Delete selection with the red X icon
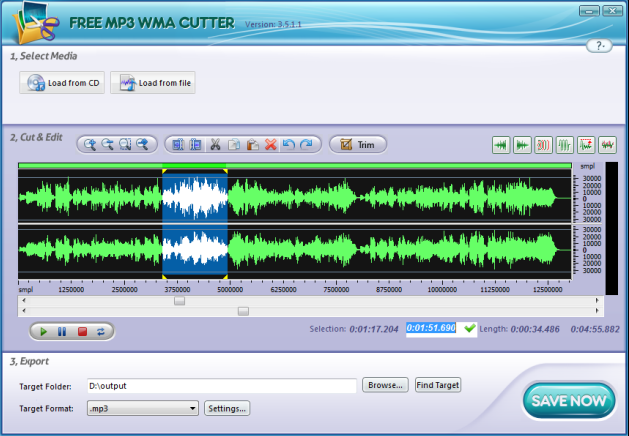 point(271,144)
